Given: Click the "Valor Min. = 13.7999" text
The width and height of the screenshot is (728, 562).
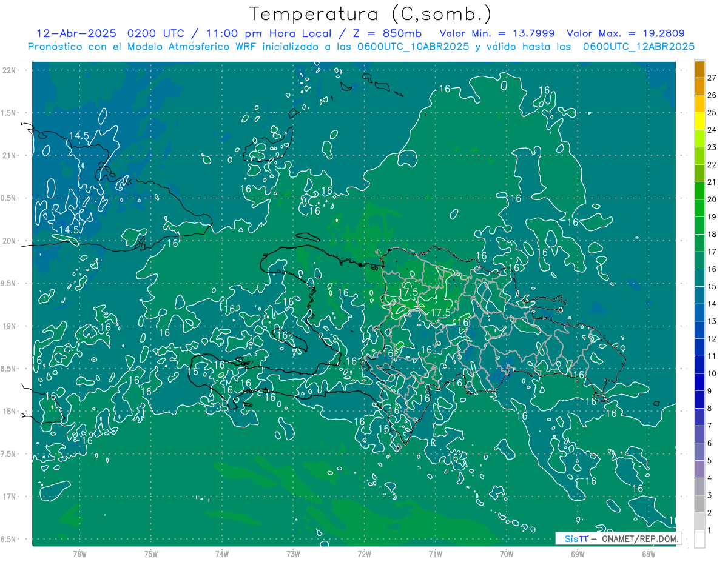Looking at the screenshot, I should (x=496, y=33).
